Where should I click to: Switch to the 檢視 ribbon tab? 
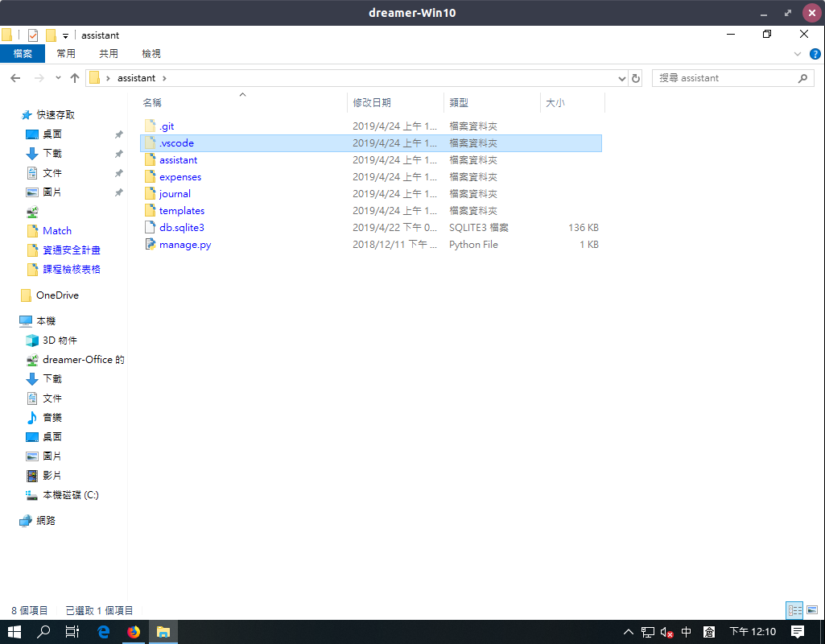[151, 54]
